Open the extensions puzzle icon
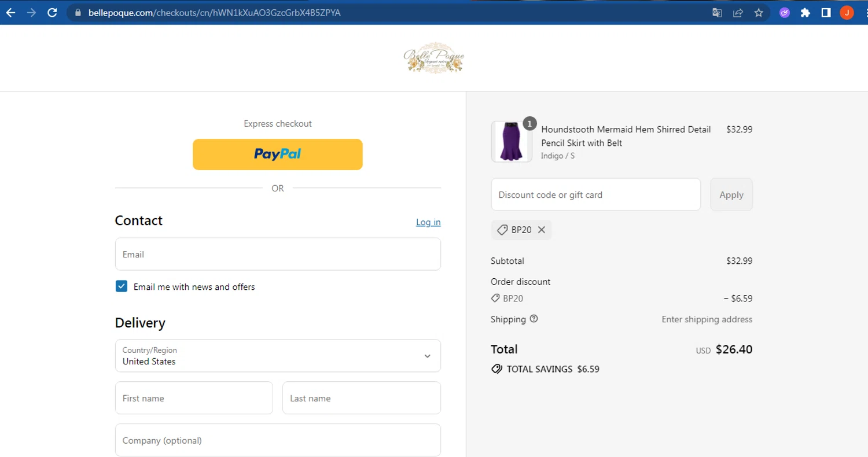Image resolution: width=868 pixels, height=457 pixels. (806, 13)
